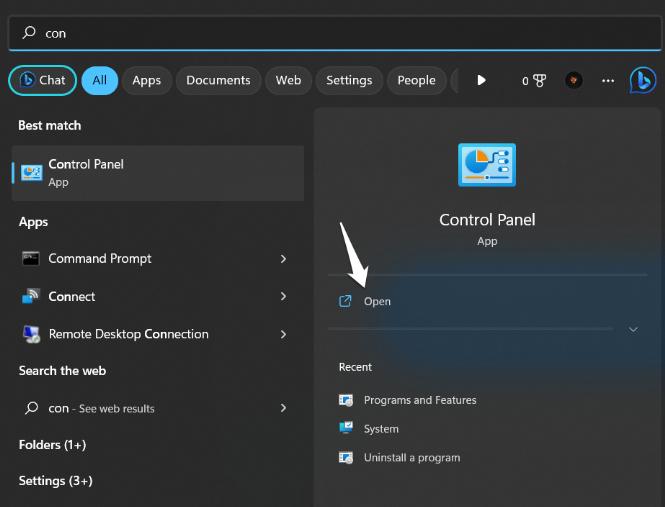Open the three-dots more options menu
The width and height of the screenshot is (665, 507).
608,81
